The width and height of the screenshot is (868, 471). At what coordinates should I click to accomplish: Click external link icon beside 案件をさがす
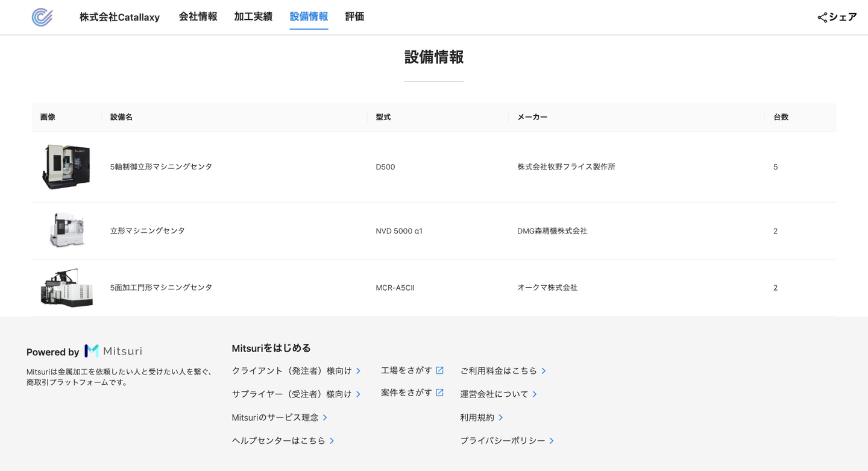(439, 393)
